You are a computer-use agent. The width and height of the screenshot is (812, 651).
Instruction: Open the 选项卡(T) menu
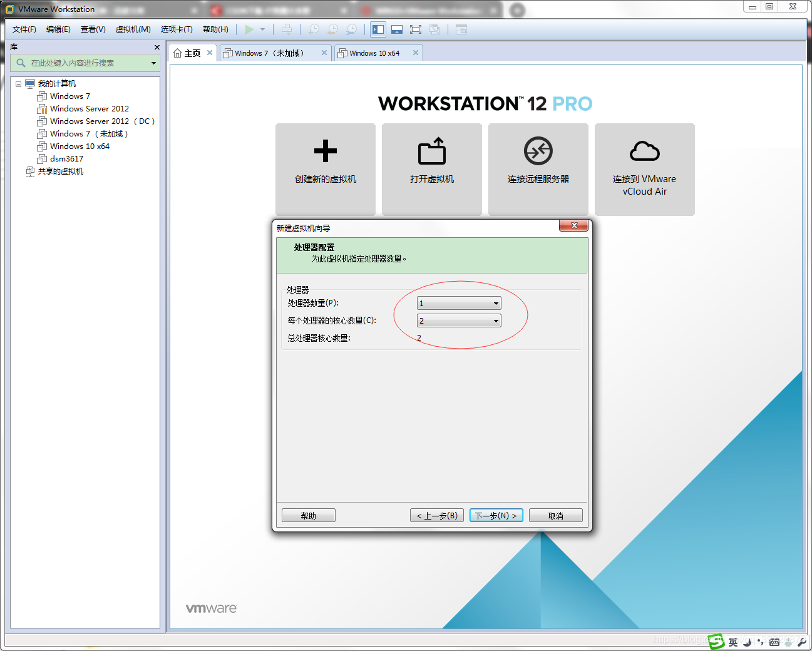177,29
